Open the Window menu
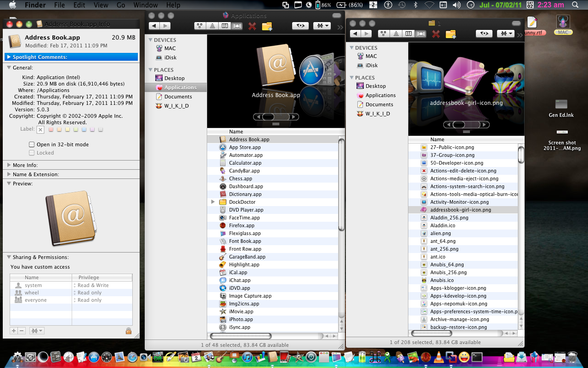 coord(146,5)
